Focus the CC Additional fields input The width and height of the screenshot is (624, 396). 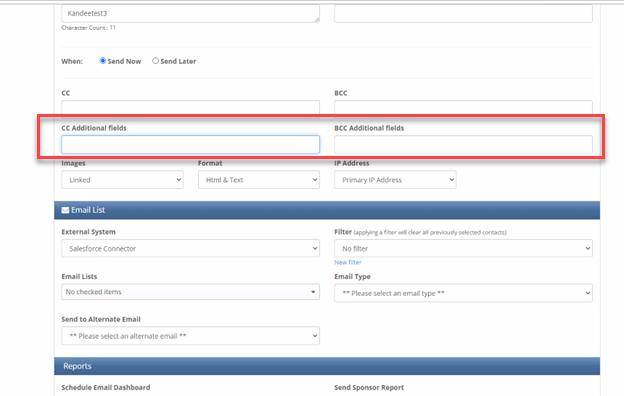(190, 144)
